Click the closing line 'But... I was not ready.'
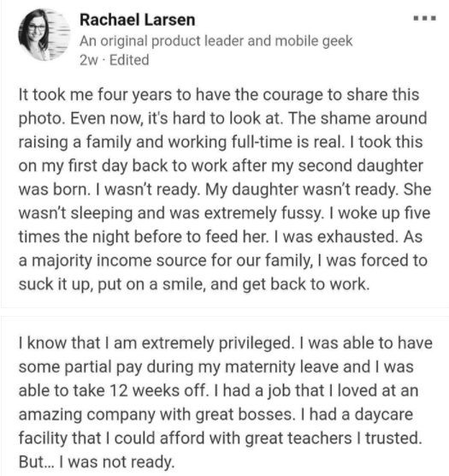This screenshot has height=476, width=449. 97,462
